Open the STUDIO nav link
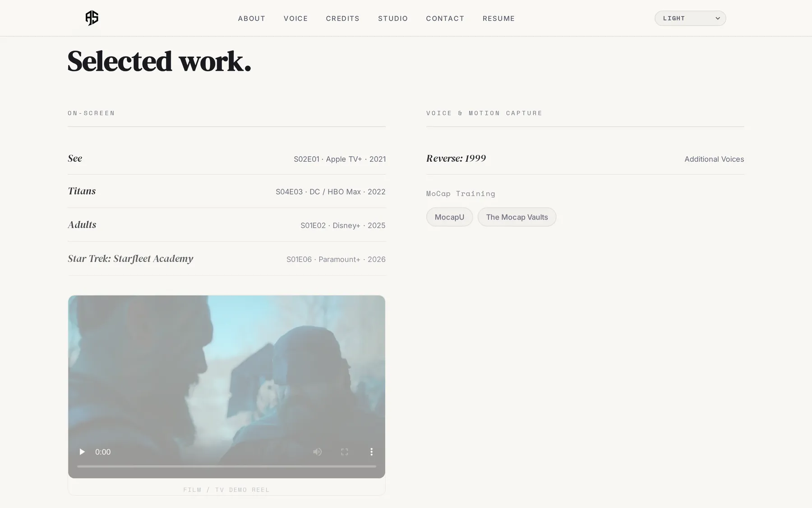Screen dimensions: 812x508 (x=393, y=19)
